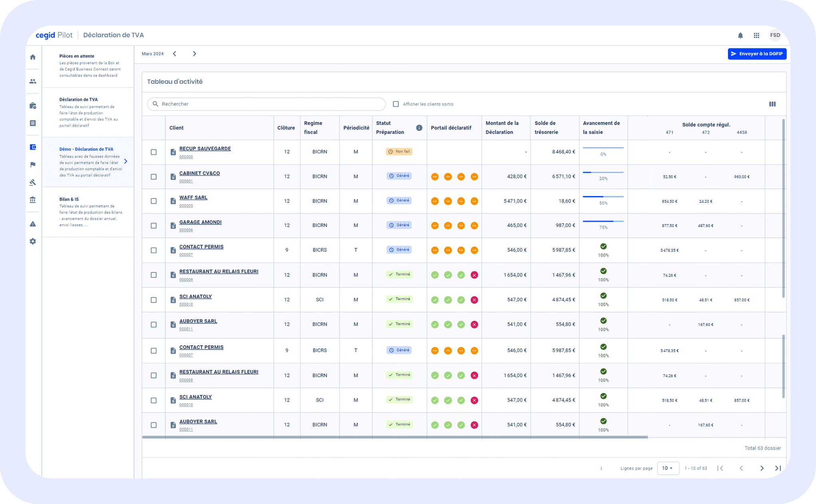Enable Afficher les clients sortis checkbox
816x504 pixels.
pos(396,104)
